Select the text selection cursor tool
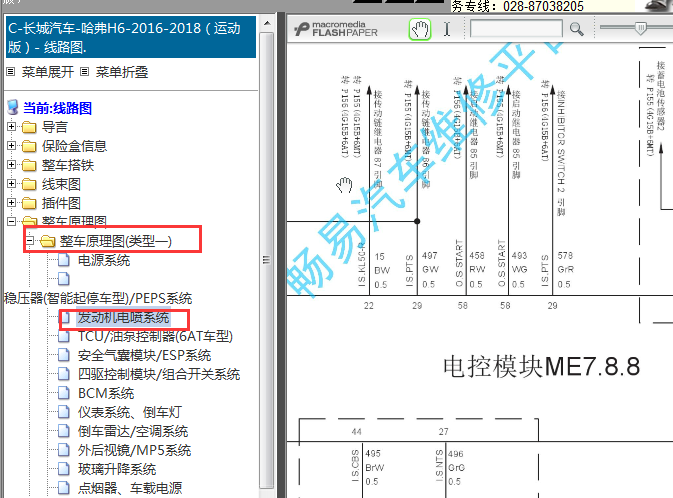The image size is (673, 498). click(x=447, y=29)
